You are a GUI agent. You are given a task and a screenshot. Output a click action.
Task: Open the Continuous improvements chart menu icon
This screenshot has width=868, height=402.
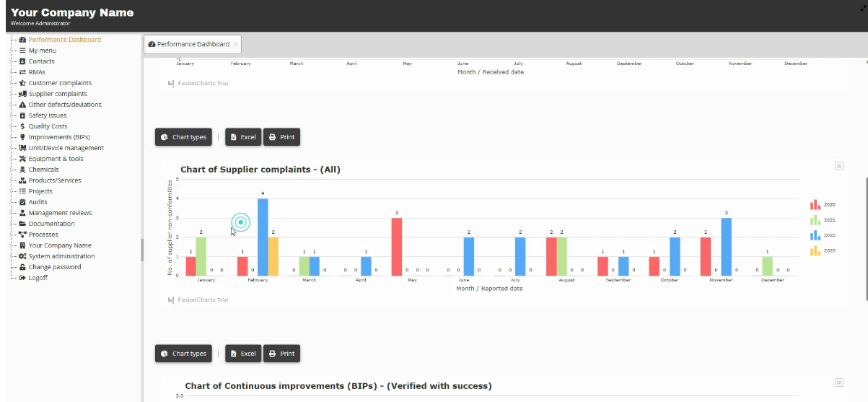tap(839, 383)
